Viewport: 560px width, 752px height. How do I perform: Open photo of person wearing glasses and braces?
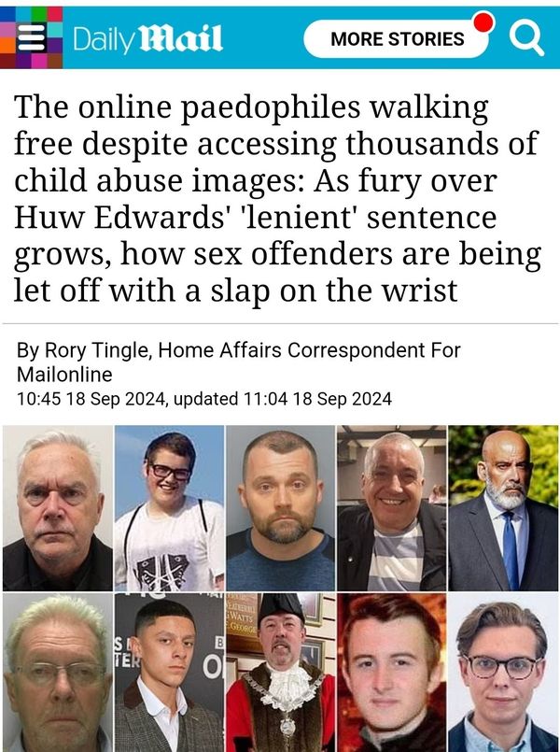169,508
